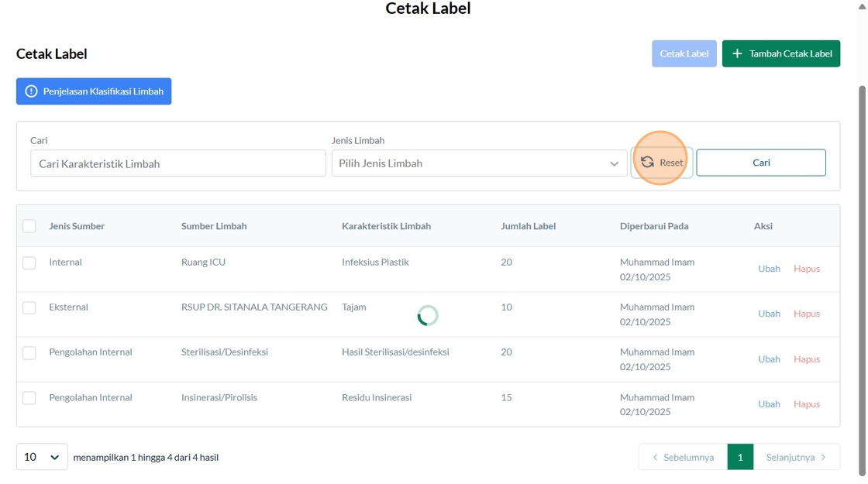Click the previous page chevron icon

[655, 457]
